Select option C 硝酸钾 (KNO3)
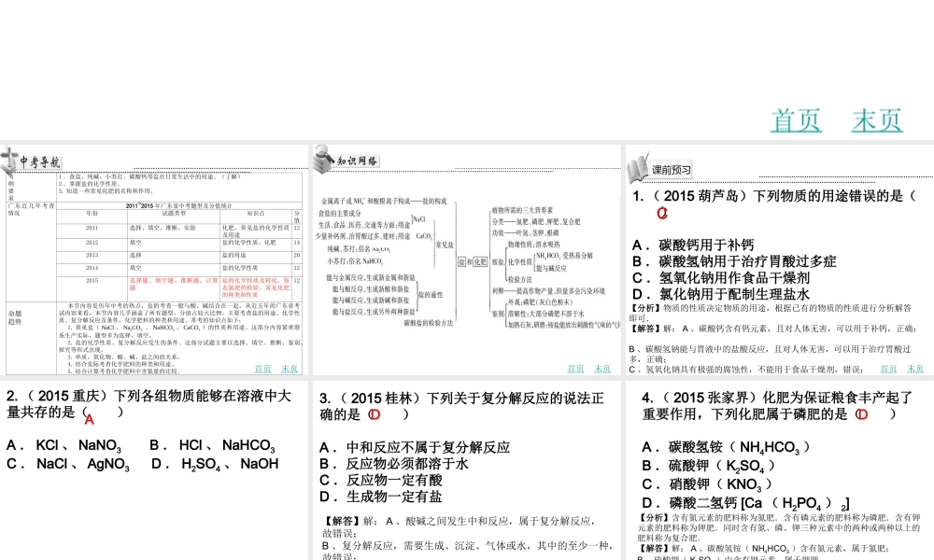 (x=707, y=484)
